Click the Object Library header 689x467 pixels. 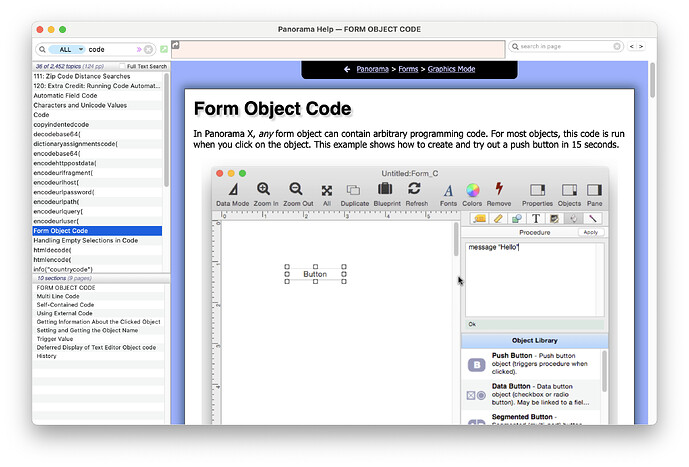coord(534,340)
